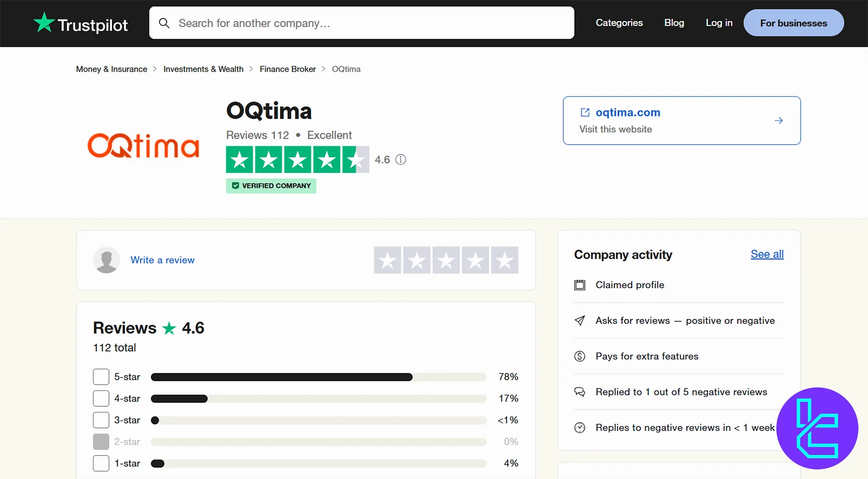Image resolution: width=868 pixels, height=479 pixels.
Task: Click the external link icon beside oqtima.com
Action: click(x=585, y=112)
